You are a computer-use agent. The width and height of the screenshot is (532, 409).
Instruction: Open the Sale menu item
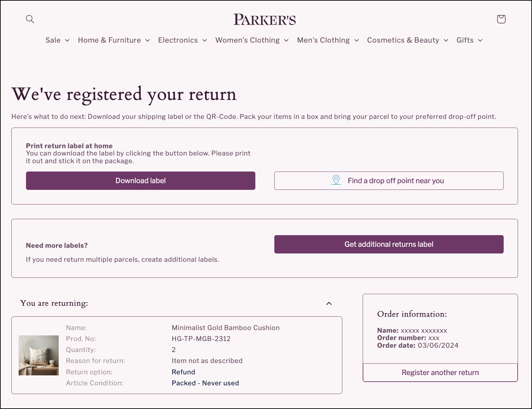coord(53,40)
